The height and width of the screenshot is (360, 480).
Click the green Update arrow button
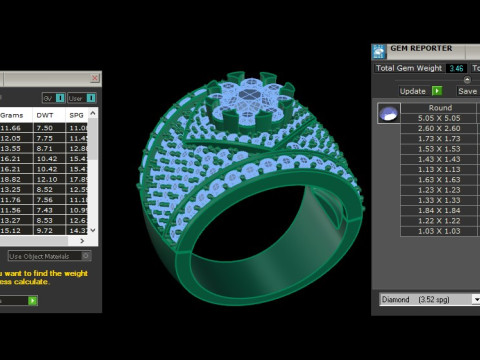coord(437,91)
